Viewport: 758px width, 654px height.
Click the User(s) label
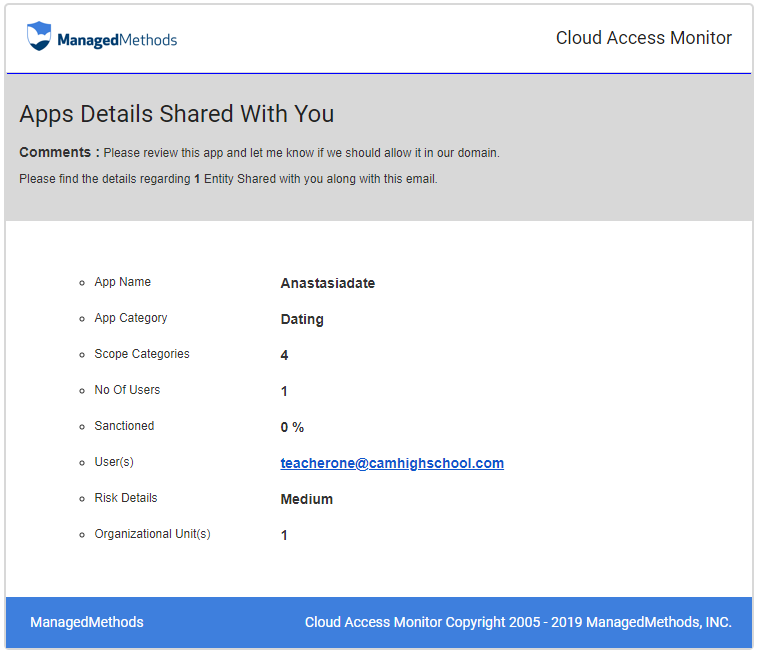(113, 462)
